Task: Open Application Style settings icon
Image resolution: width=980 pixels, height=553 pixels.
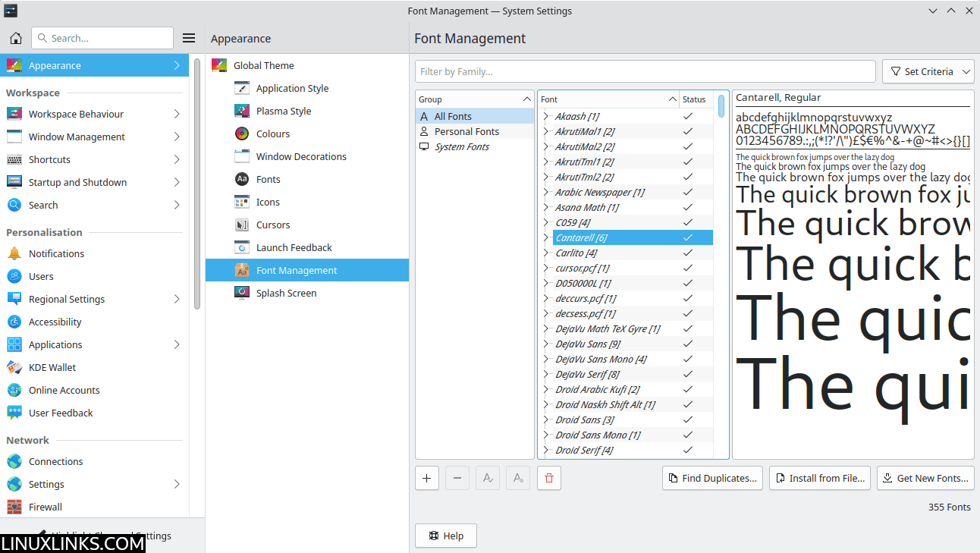Action: coord(242,88)
